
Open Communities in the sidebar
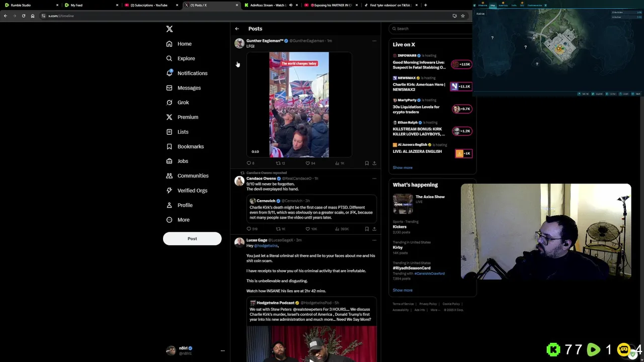[187, 176]
